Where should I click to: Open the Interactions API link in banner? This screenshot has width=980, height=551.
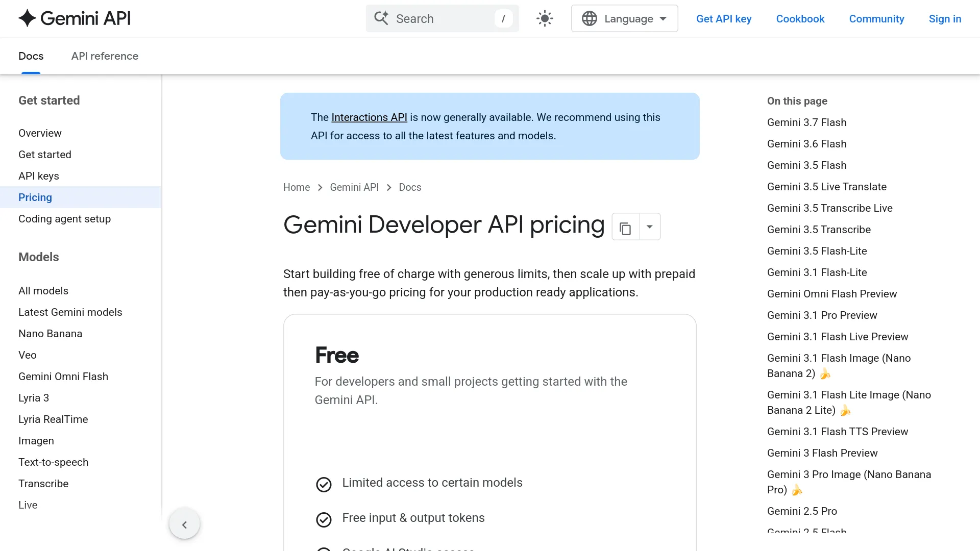(x=369, y=117)
